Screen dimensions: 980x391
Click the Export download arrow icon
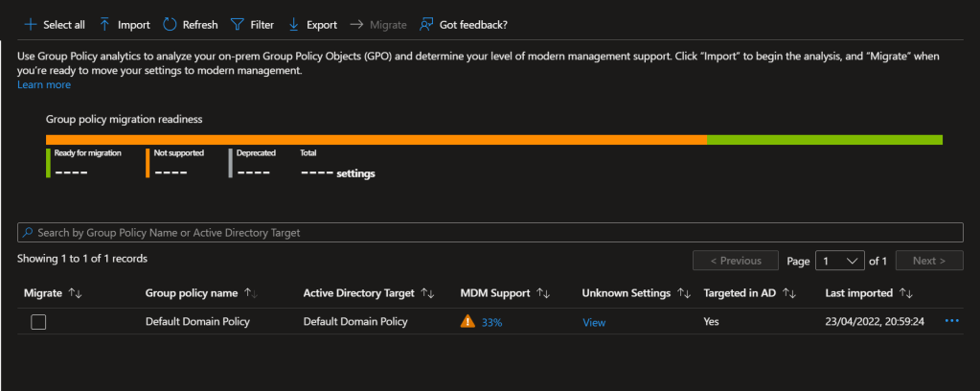coord(294,24)
